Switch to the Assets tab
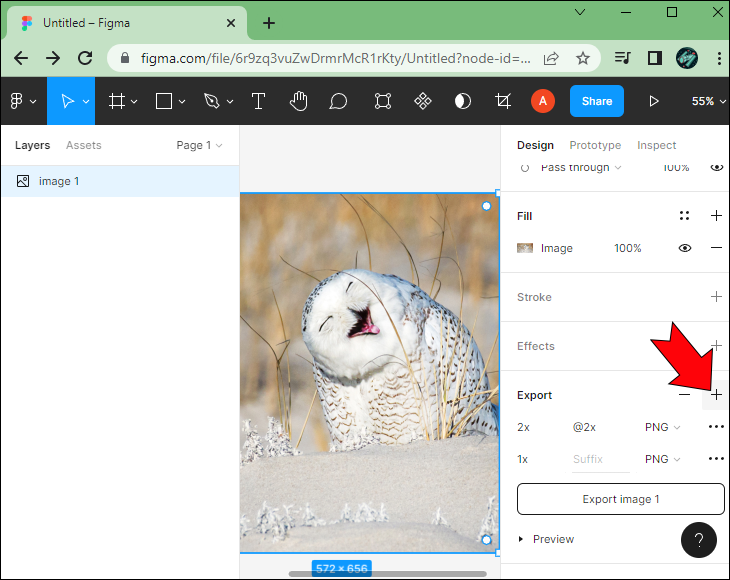The width and height of the screenshot is (730, 580). (83, 145)
